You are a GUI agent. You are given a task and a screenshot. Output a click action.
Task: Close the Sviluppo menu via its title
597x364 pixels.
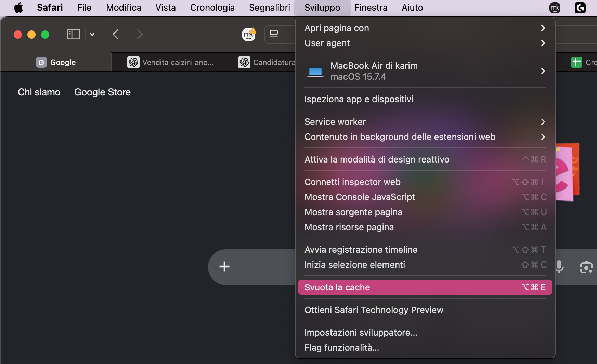click(x=322, y=8)
